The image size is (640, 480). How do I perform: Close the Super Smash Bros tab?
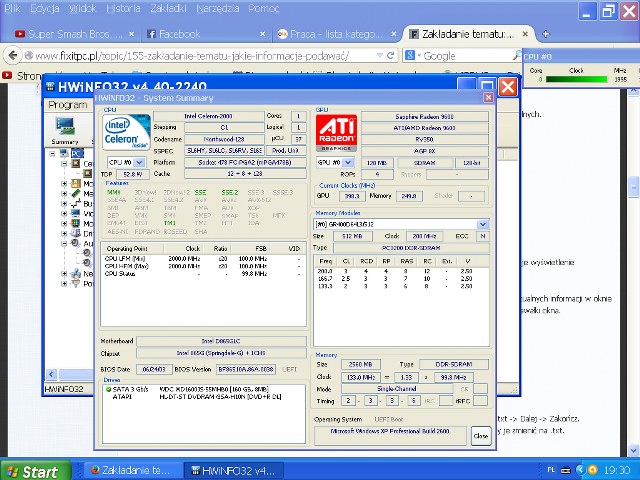tap(131, 34)
